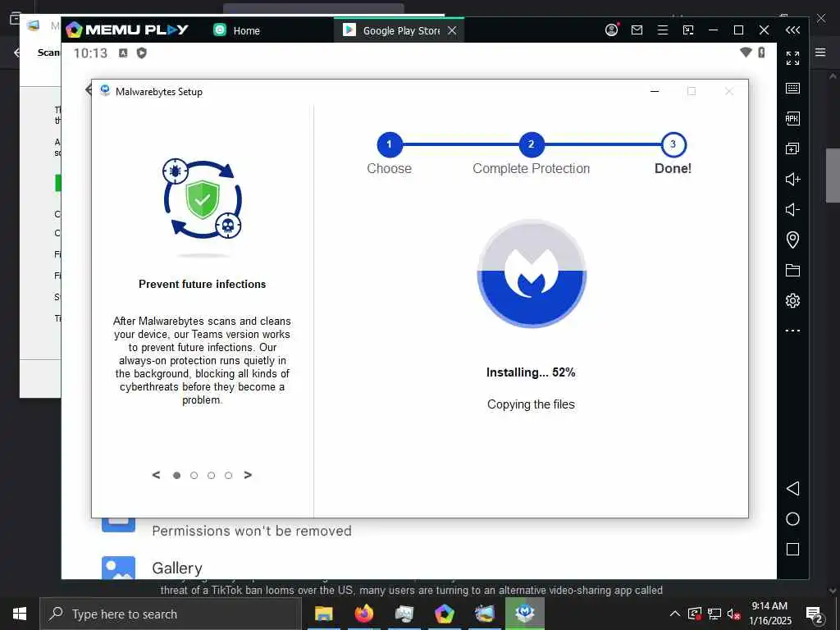840x630 pixels.
Task: Open the MEmu keyboard mapping icon
Action: (x=793, y=88)
